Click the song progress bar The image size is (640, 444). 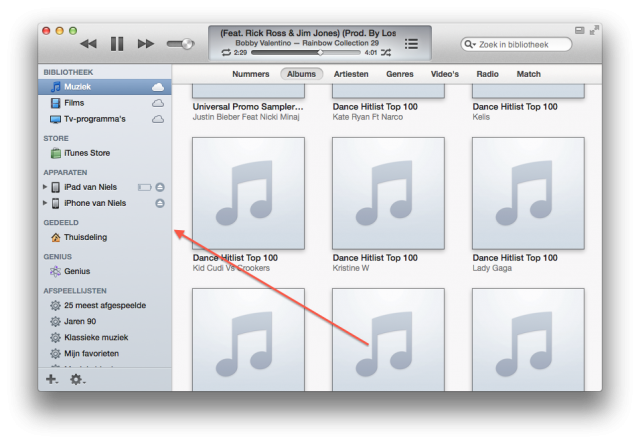(x=306, y=53)
